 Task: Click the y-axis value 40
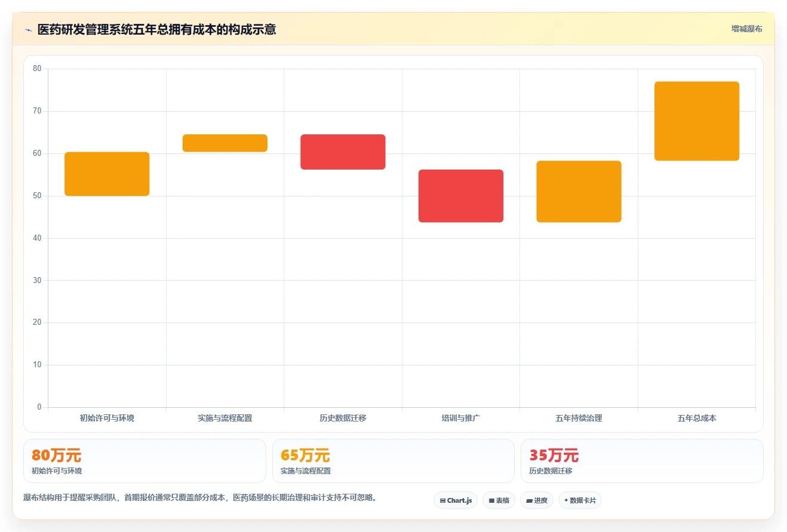pyautogui.click(x=37, y=238)
